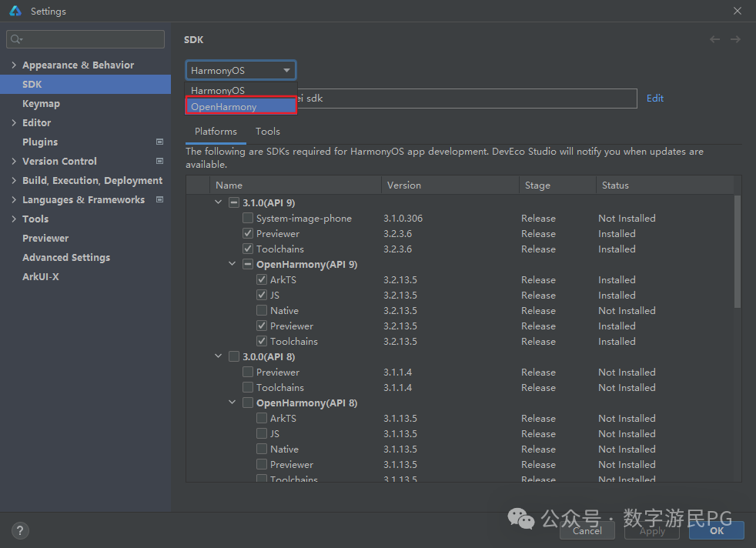Collapse the OpenHarmony(API 9) tree node
756x548 pixels.
(232, 264)
